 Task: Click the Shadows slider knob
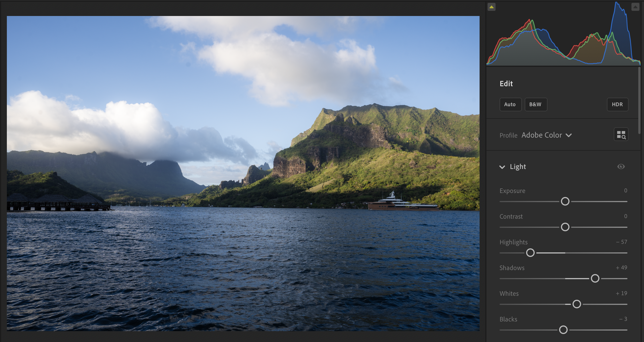click(x=595, y=278)
